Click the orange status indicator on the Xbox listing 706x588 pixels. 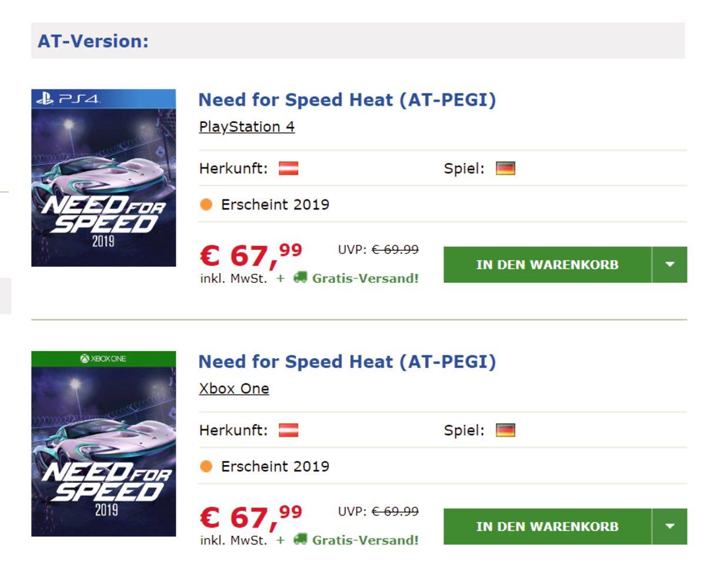[x=207, y=466]
